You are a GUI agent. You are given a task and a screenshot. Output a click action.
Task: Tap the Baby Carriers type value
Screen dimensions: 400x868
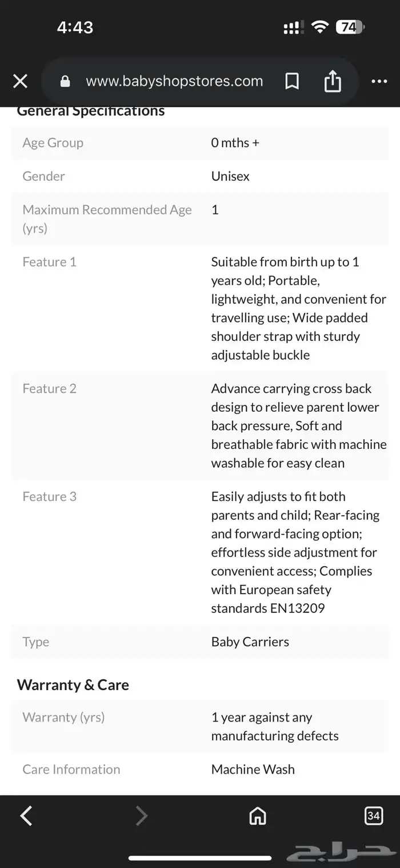coord(250,642)
